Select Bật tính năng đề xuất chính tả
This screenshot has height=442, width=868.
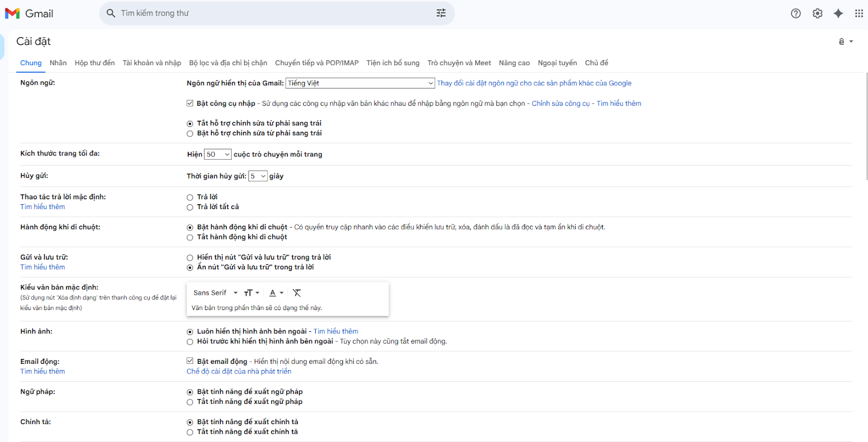click(x=190, y=422)
